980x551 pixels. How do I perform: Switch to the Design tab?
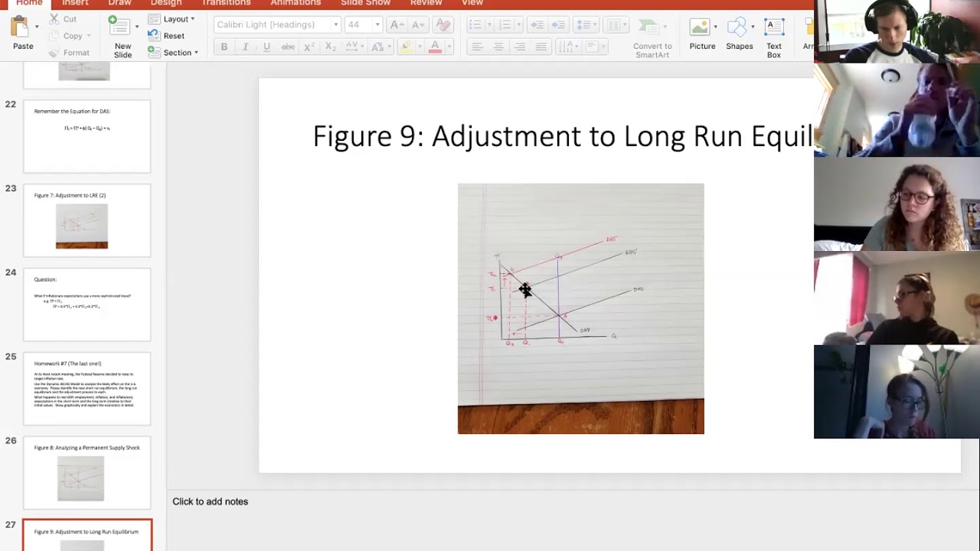pos(166,3)
